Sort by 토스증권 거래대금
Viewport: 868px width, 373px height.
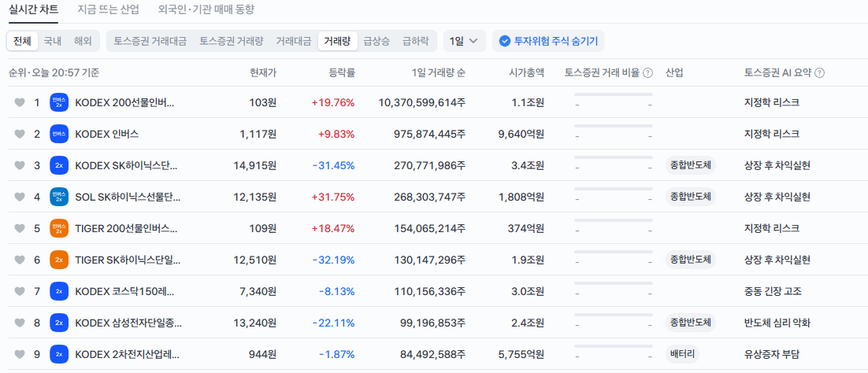[x=150, y=41]
